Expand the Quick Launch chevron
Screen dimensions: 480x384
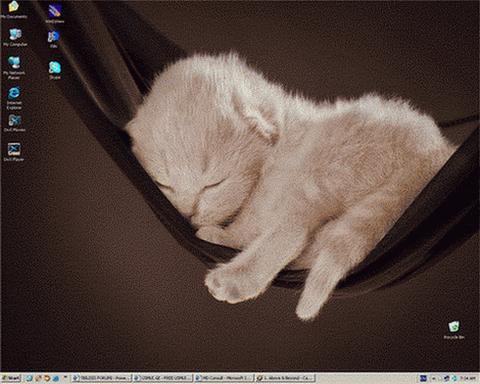coord(65,378)
